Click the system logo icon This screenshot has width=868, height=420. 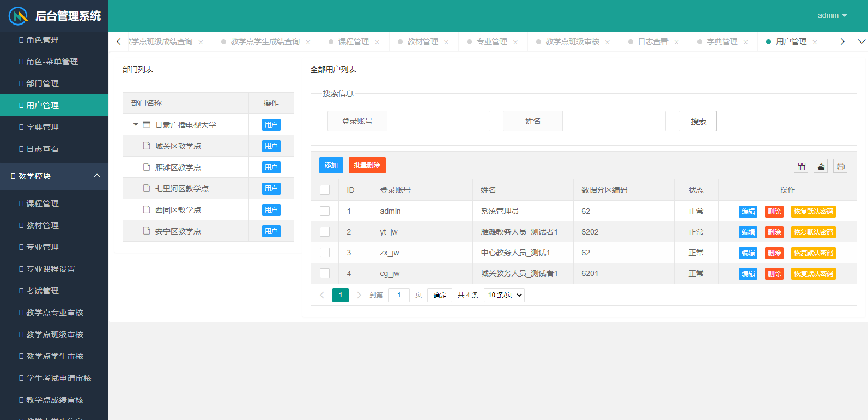point(18,16)
